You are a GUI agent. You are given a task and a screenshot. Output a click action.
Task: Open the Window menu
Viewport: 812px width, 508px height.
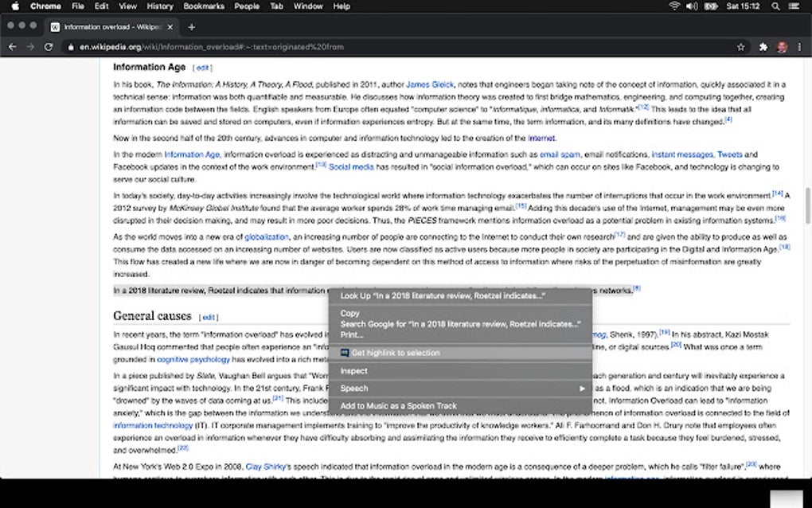308,6
